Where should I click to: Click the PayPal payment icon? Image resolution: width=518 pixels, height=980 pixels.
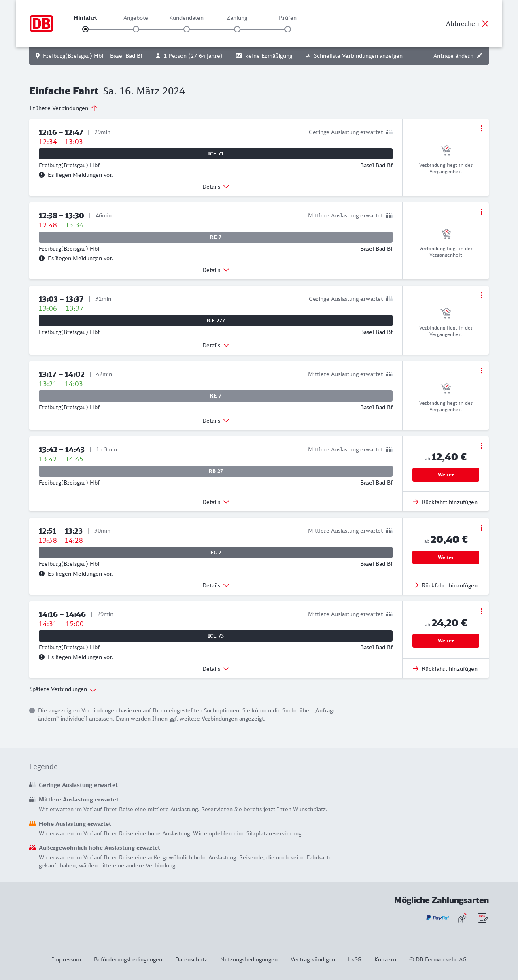tap(437, 918)
